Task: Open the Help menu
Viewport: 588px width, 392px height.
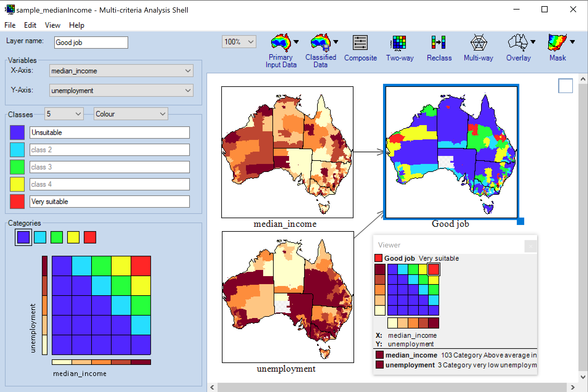Action: 76,25
